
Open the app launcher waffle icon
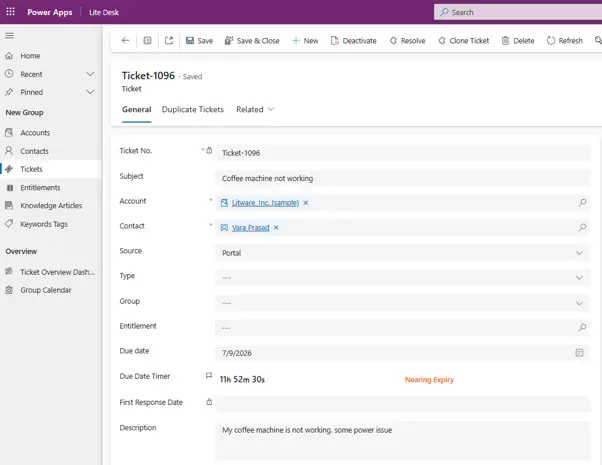pos(10,12)
